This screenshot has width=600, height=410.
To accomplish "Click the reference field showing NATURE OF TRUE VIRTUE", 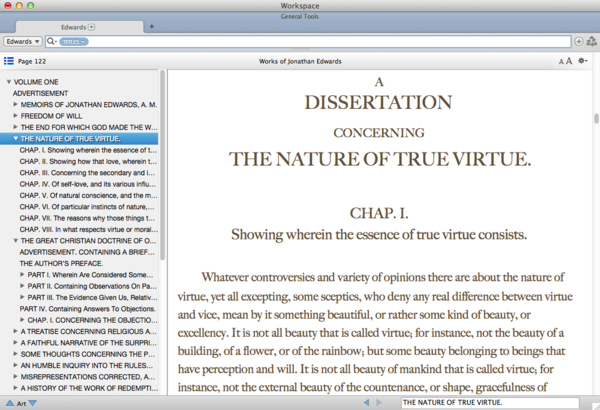I will [x=490, y=403].
